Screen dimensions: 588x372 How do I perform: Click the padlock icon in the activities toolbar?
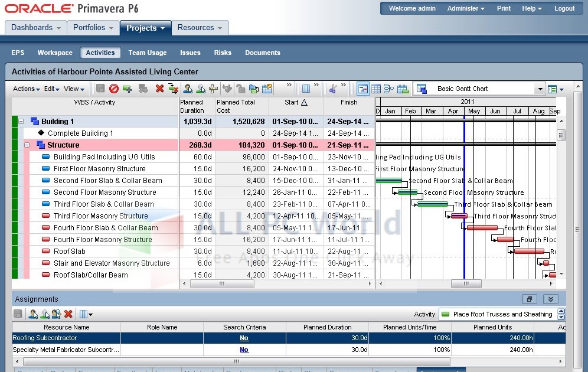click(241, 89)
